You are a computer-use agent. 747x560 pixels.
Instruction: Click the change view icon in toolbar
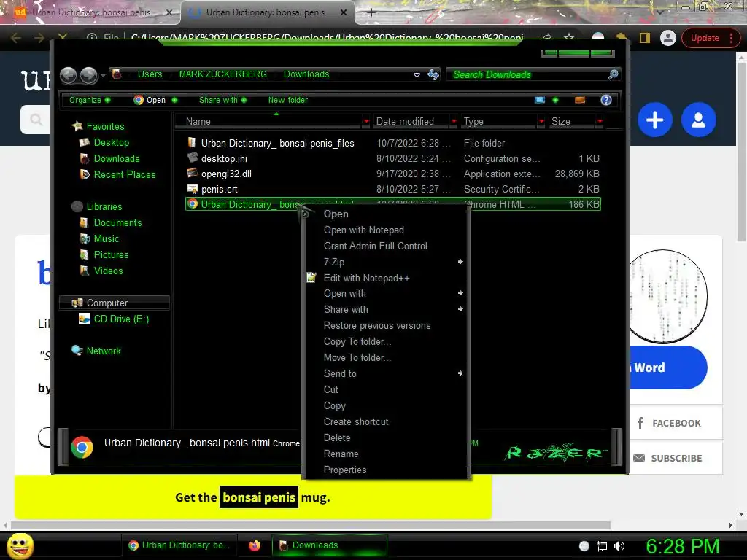(x=540, y=100)
